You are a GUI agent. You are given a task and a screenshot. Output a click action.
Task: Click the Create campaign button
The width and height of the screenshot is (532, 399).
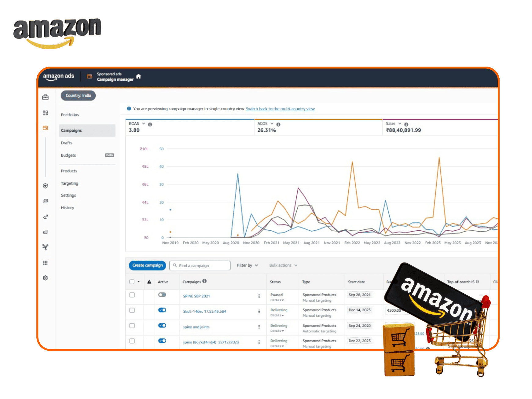pos(148,265)
